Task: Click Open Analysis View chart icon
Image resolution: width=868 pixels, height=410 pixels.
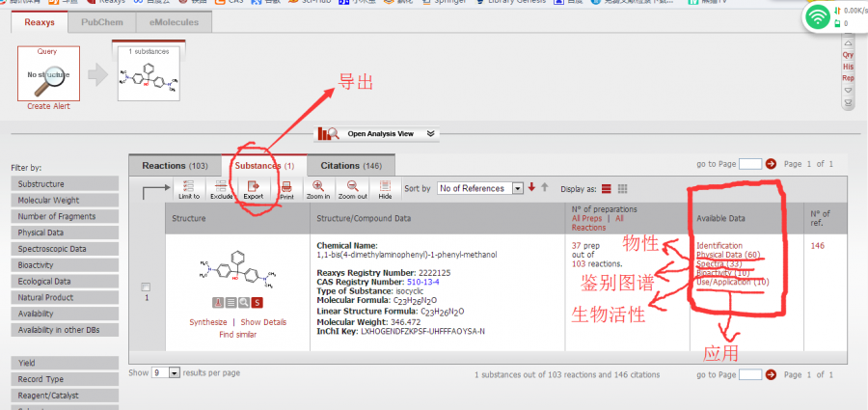Action: coord(329,133)
